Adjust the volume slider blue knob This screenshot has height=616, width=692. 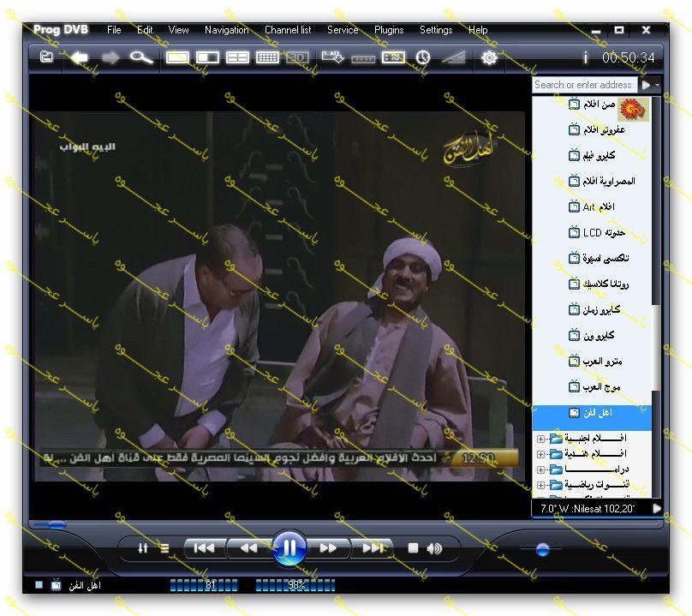(542, 549)
